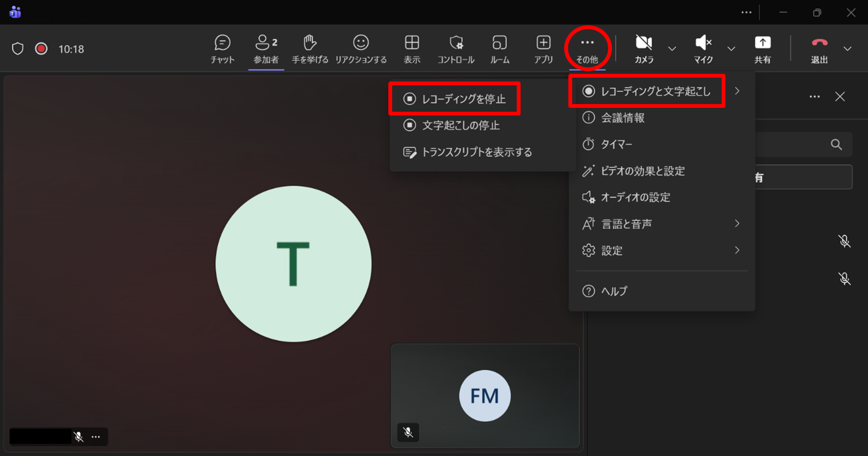Select 文字起こしの停止 menu entry
Screen dimensions: 868x456
461,125
